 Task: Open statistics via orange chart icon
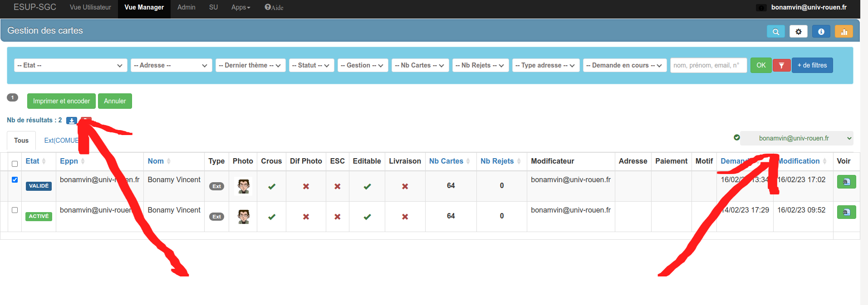point(843,32)
